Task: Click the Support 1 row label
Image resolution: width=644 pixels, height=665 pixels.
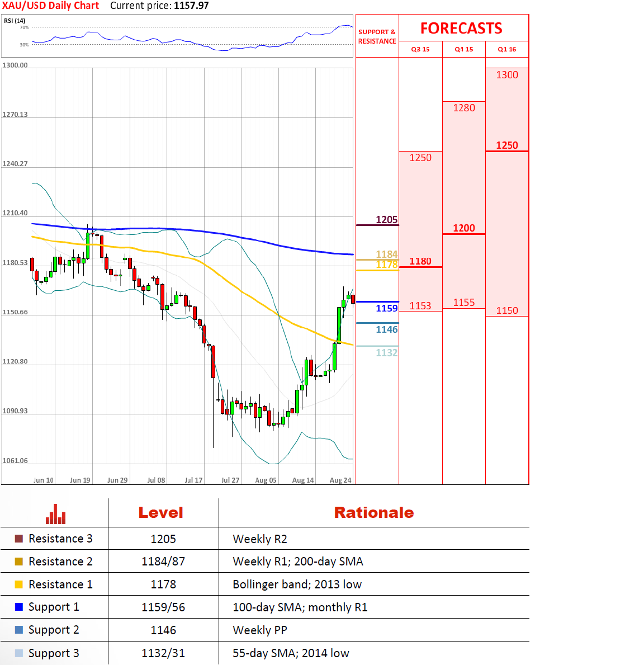Action: point(54,607)
